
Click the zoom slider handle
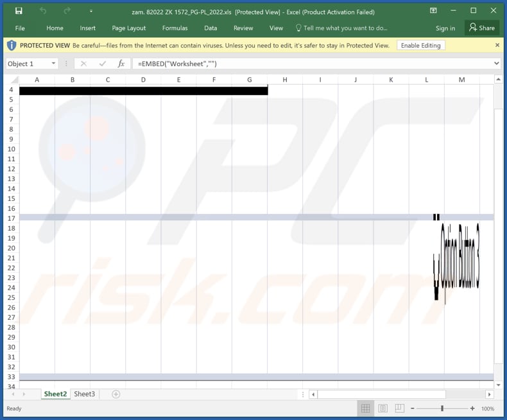(x=442, y=408)
